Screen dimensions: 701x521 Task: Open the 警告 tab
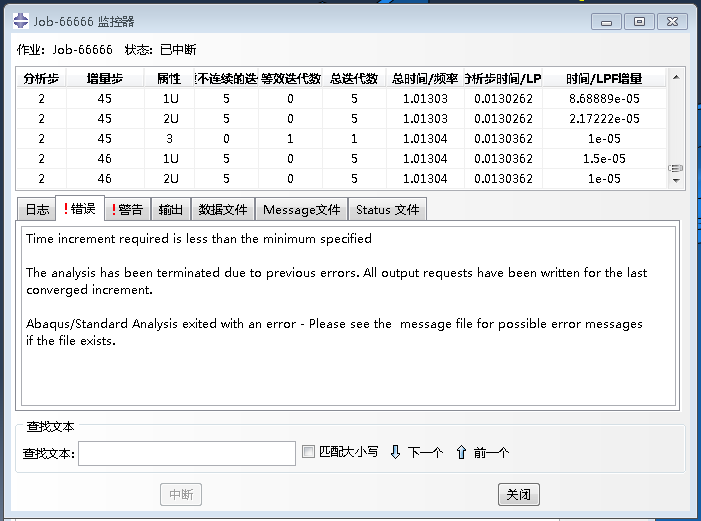click(x=127, y=209)
